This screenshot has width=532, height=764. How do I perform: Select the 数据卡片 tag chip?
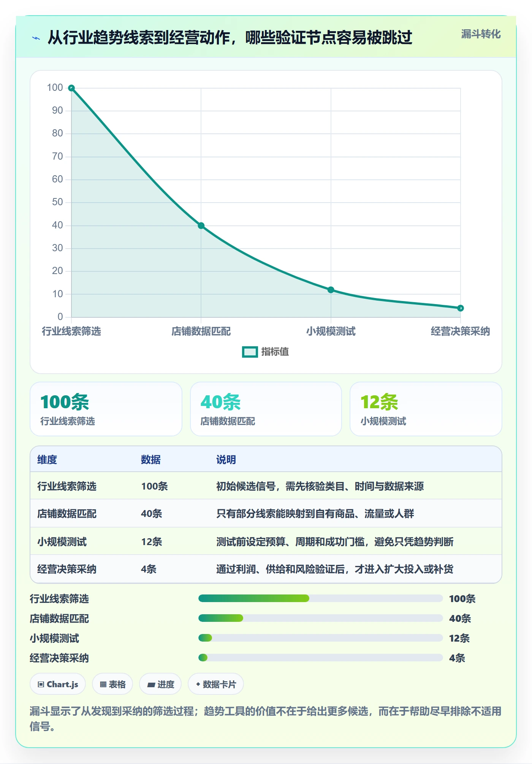coord(216,684)
